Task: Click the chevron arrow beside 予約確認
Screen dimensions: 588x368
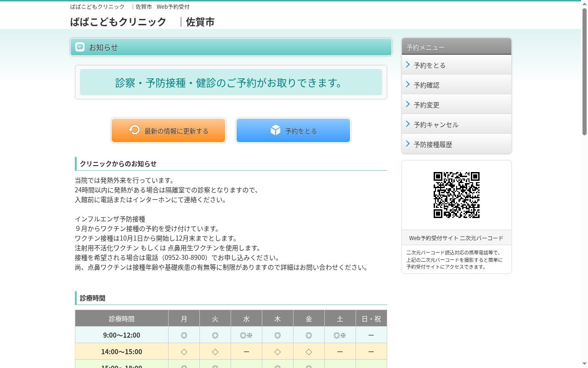Action: (408, 85)
